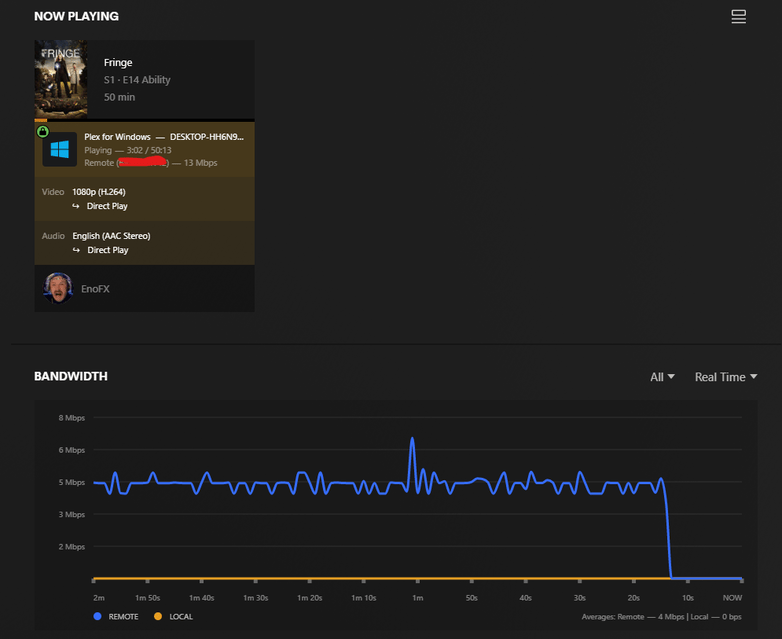Open the EnoFX user avatar
Image resolution: width=782 pixels, height=639 pixels.
coord(58,288)
